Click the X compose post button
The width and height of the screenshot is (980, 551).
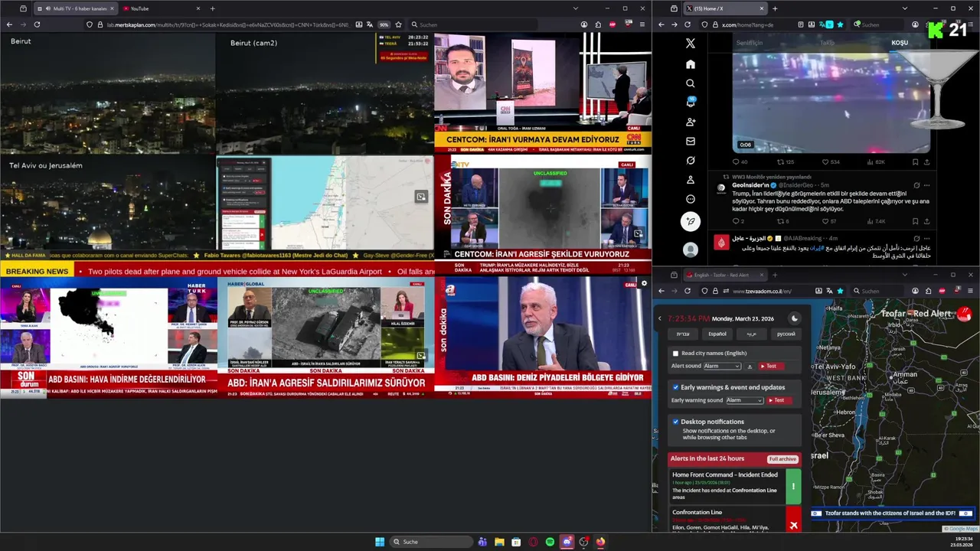pyautogui.click(x=690, y=222)
